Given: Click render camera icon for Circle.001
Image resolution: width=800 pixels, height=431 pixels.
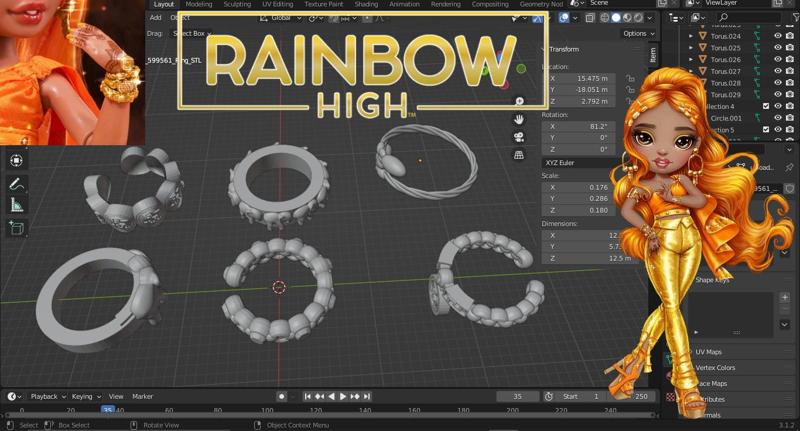Looking at the screenshot, I should (790, 118).
